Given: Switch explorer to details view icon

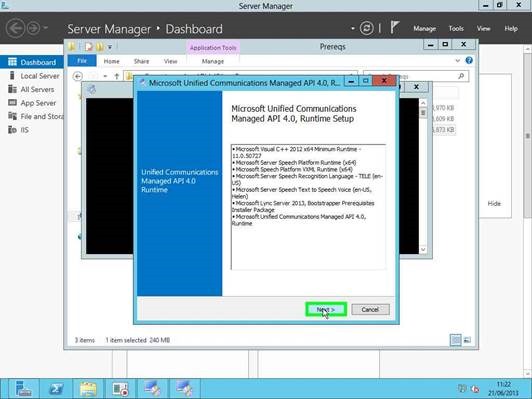Looking at the screenshot, I should (456, 340).
